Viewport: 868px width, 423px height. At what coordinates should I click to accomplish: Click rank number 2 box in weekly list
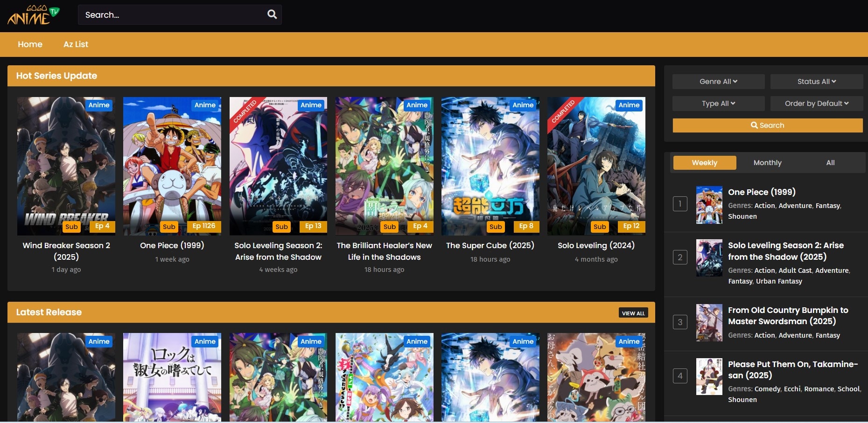click(x=680, y=257)
